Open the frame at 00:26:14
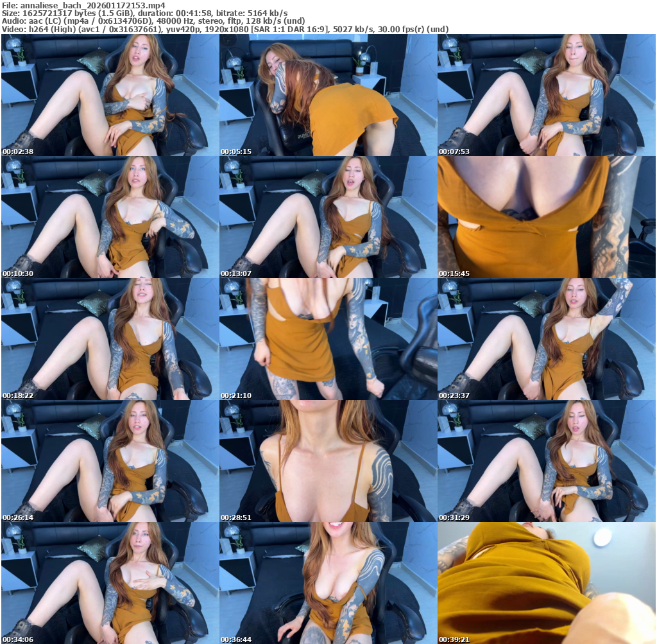The height and width of the screenshot is (644, 657). pos(110,461)
